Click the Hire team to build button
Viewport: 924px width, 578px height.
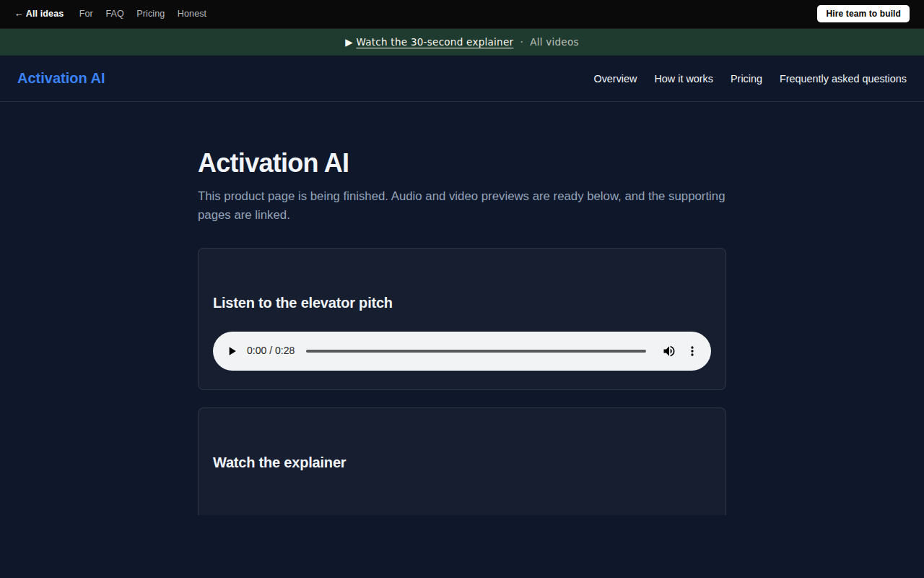[x=863, y=14]
